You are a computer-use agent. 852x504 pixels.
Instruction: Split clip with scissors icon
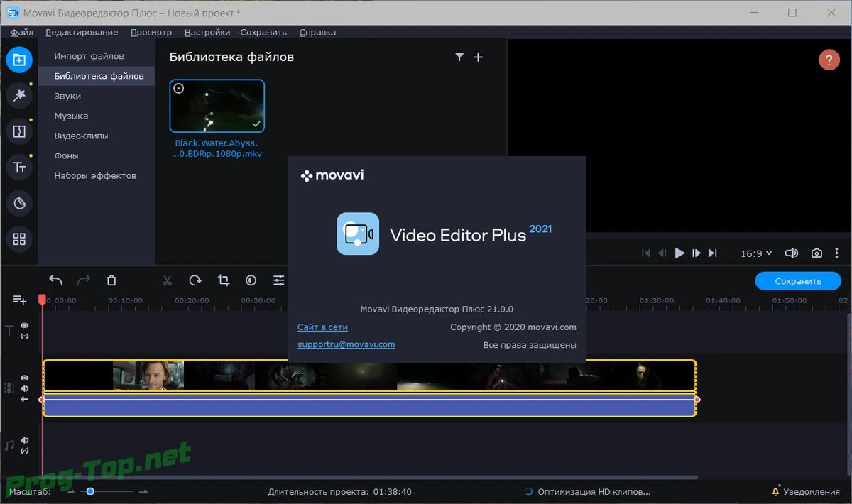click(168, 280)
